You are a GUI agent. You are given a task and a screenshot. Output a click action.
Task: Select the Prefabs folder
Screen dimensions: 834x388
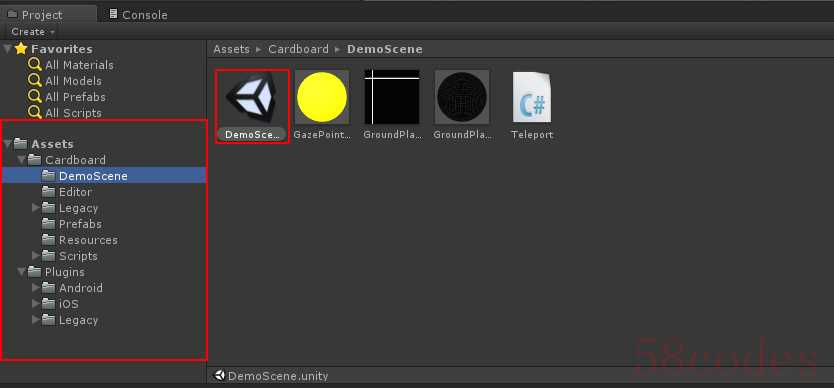coord(80,224)
